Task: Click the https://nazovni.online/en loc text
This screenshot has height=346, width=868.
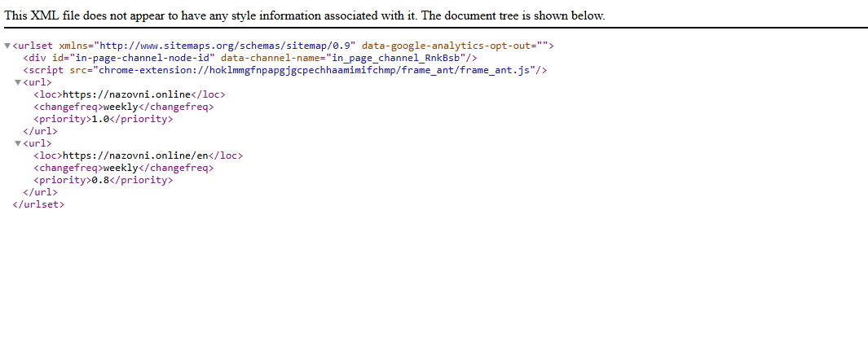Action: coord(135,155)
